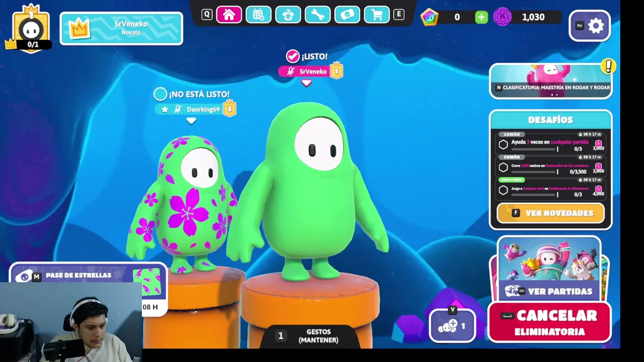Click the M key pass icon
Image resolution: width=644 pixels, height=362 pixels.
[x=36, y=277]
